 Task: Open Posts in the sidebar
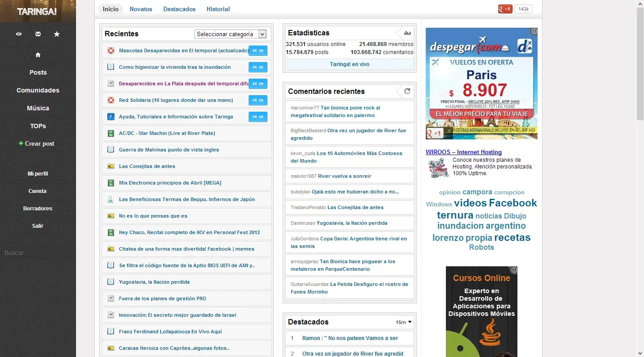point(38,72)
